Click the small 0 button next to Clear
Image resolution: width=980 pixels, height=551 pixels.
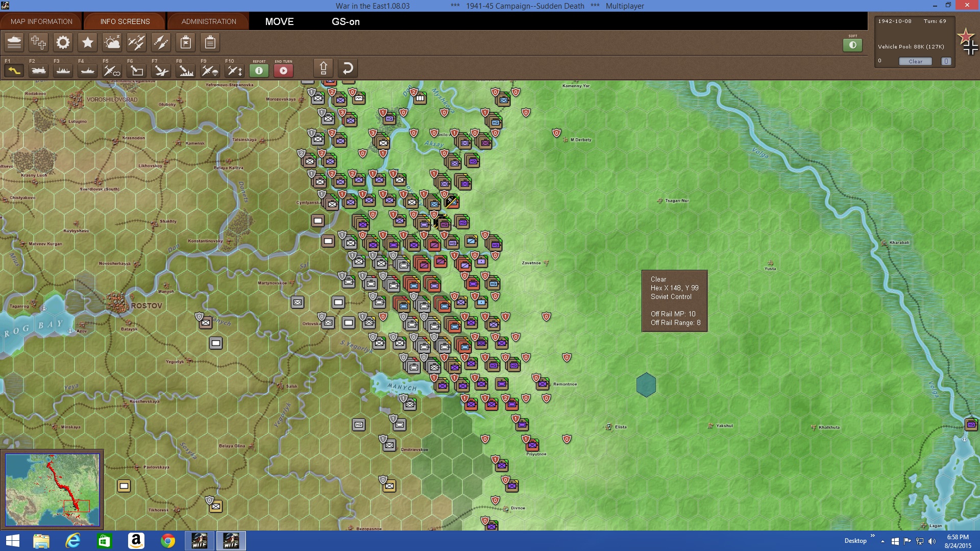946,61
